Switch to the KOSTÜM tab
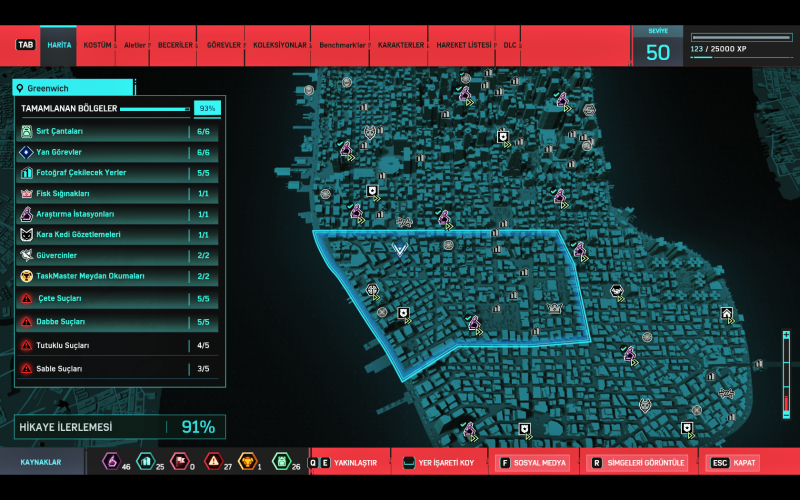The height and width of the screenshot is (500, 800). click(97, 45)
